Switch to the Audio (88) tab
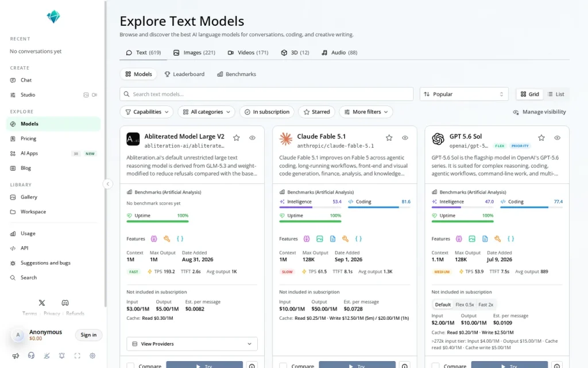Viewport: 588px width, 368px height. click(x=339, y=52)
